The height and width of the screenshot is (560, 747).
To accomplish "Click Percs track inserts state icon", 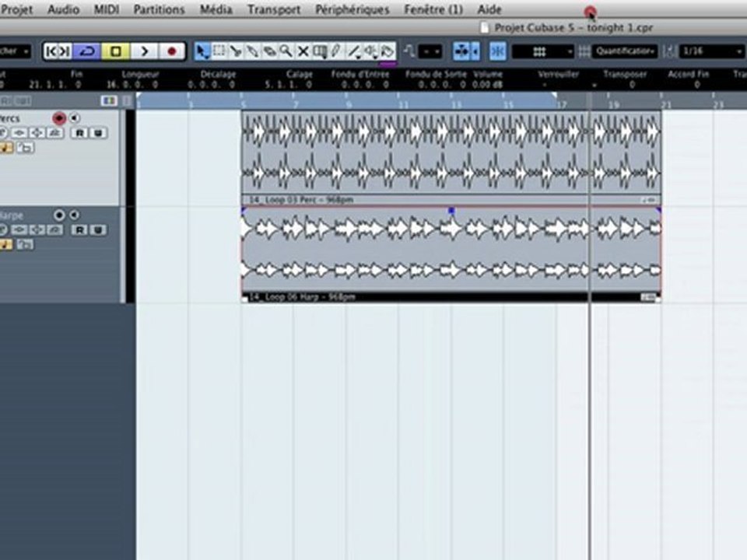I will coord(19,133).
